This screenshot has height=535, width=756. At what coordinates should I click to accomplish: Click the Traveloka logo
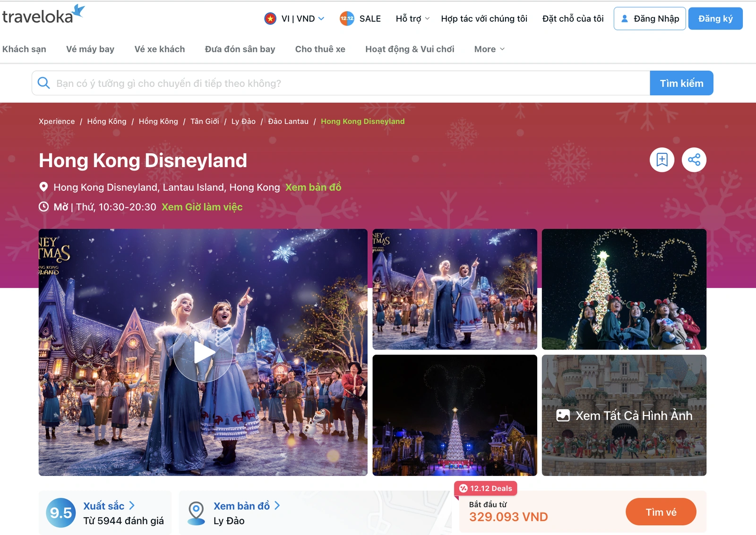(x=43, y=15)
